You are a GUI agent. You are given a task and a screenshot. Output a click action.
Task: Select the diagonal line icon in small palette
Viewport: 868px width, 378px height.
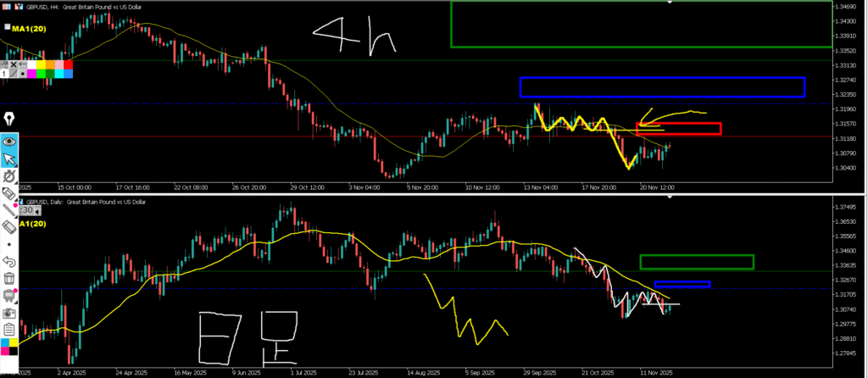pyautogui.click(x=14, y=74)
